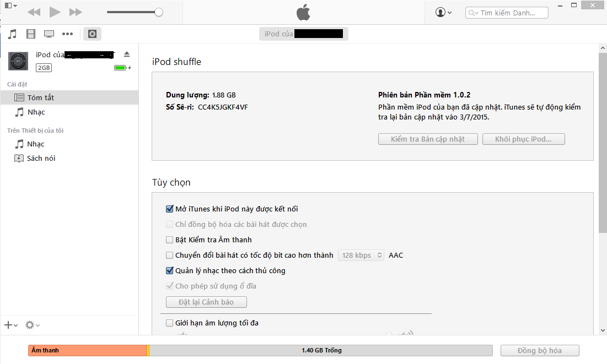Click the iPod shuffle section title
The image size is (607, 364).
pos(176,62)
